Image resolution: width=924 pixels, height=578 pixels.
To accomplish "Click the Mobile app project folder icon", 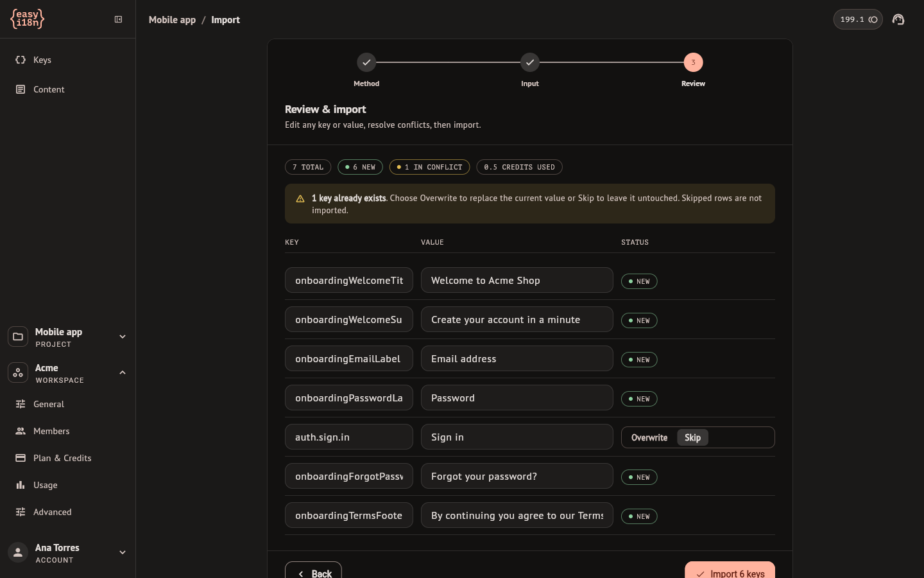I will click(x=18, y=337).
